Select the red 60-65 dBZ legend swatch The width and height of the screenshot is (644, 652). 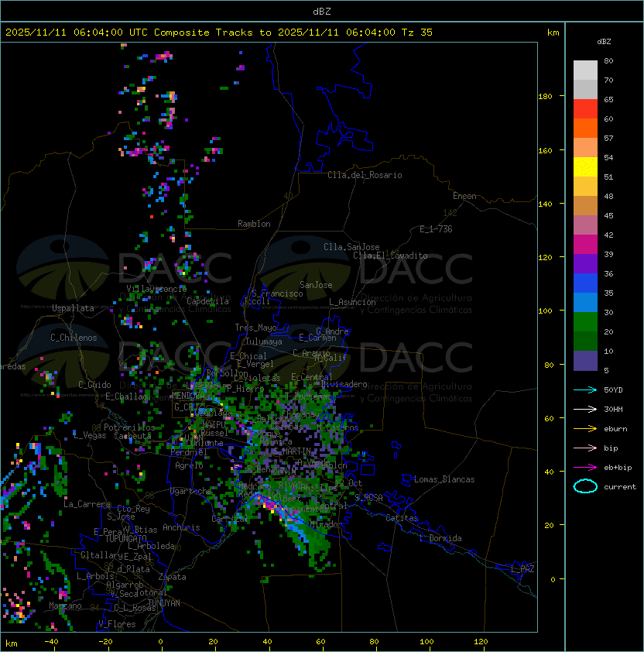(585, 109)
